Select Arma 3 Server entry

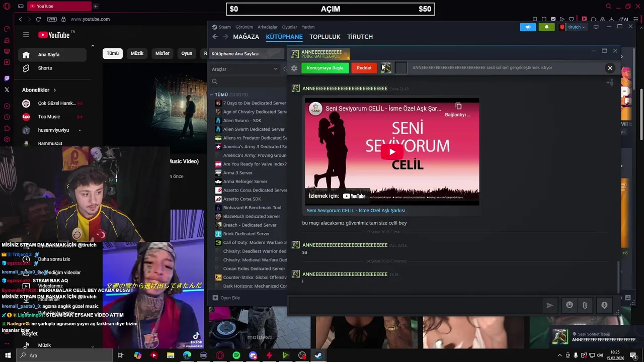(x=237, y=173)
